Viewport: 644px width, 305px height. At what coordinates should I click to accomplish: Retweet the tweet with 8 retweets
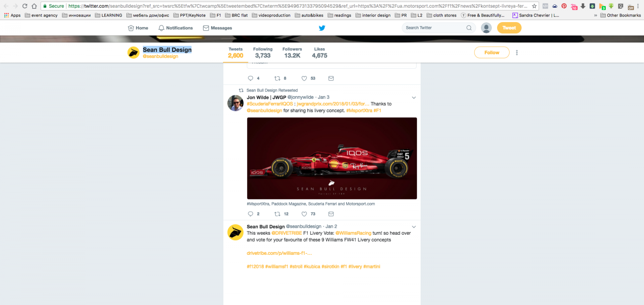[277, 78]
